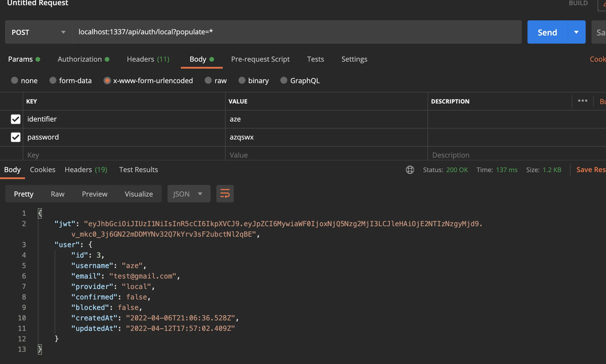This screenshot has width=606, height=364.
Task: Collapse the response JSON at line 1 brace
Action: pyautogui.click(x=40, y=213)
